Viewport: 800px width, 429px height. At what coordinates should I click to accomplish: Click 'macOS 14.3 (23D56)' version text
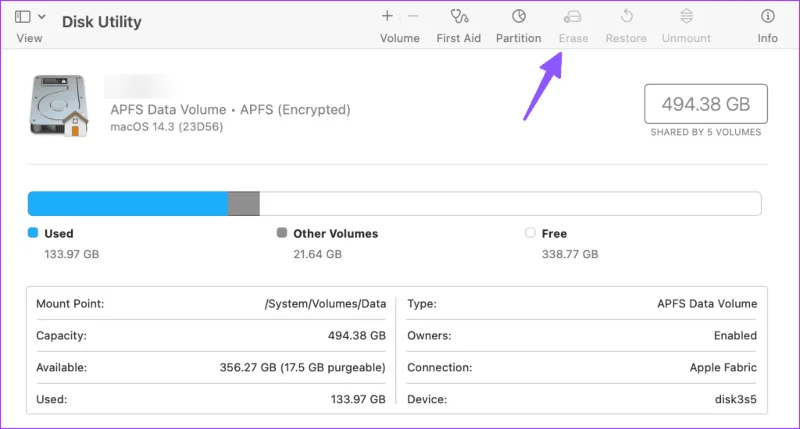(x=167, y=127)
